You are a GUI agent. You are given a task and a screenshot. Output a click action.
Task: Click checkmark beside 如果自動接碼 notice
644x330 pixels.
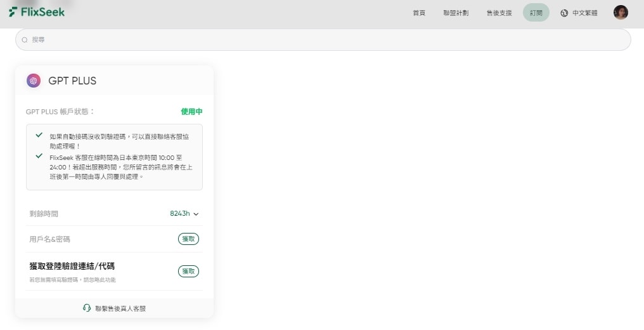pyautogui.click(x=39, y=135)
